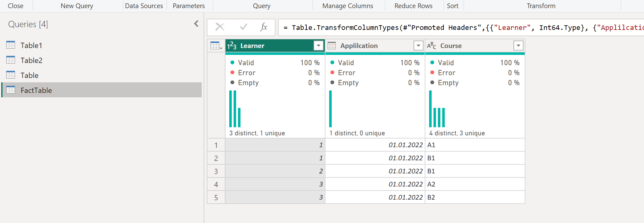Select the Applilcation column header
The image size is (644, 223).
tap(375, 46)
